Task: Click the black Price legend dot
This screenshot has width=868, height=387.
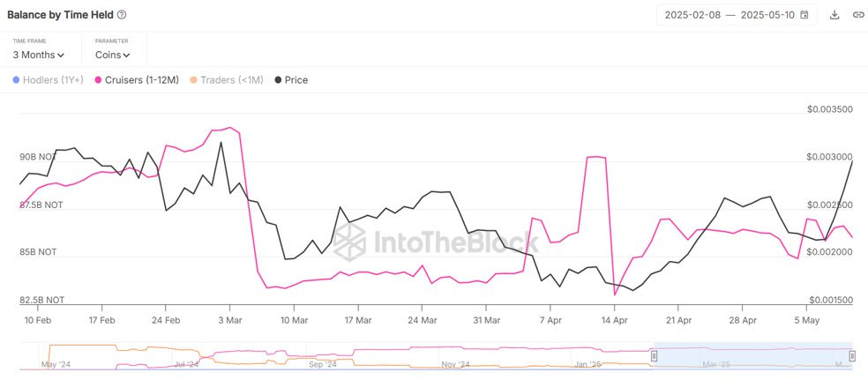Action: click(x=279, y=80)
